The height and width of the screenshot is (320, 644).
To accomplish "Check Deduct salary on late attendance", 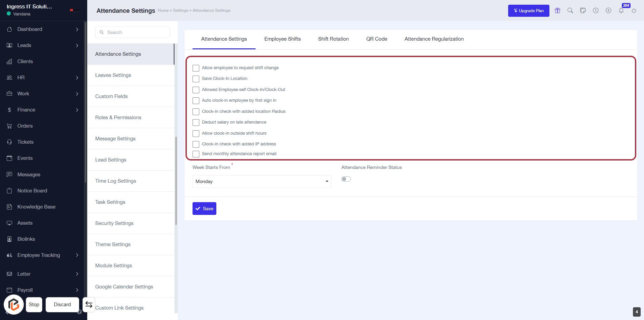I will click(196, 123).
